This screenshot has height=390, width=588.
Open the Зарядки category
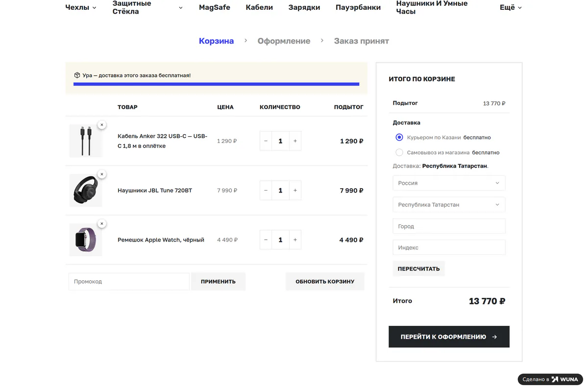304,7
